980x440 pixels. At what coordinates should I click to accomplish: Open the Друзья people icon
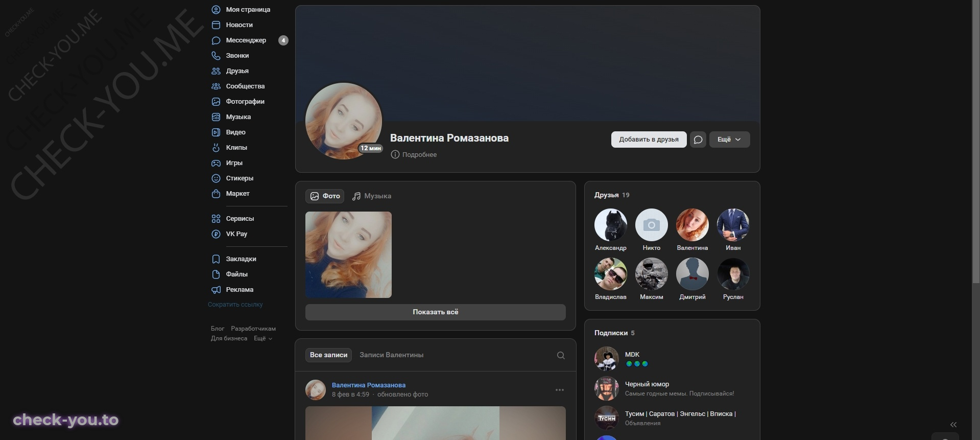click(216, 71)
